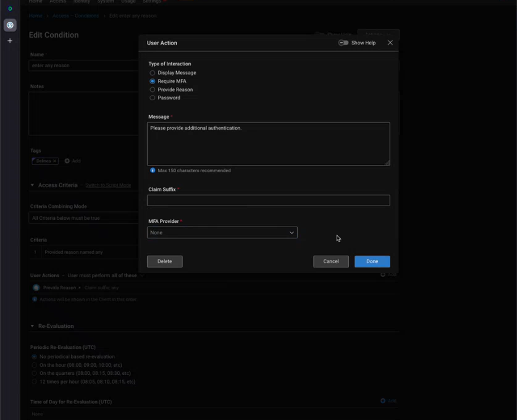Remove the Delinea tag using its x

pyautogui.click(x=54, y=161)
